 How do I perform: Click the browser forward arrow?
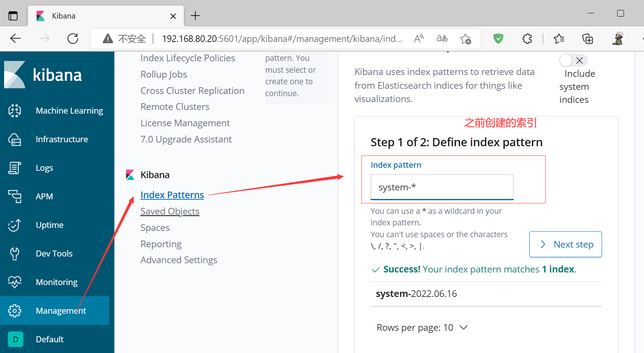44,38
